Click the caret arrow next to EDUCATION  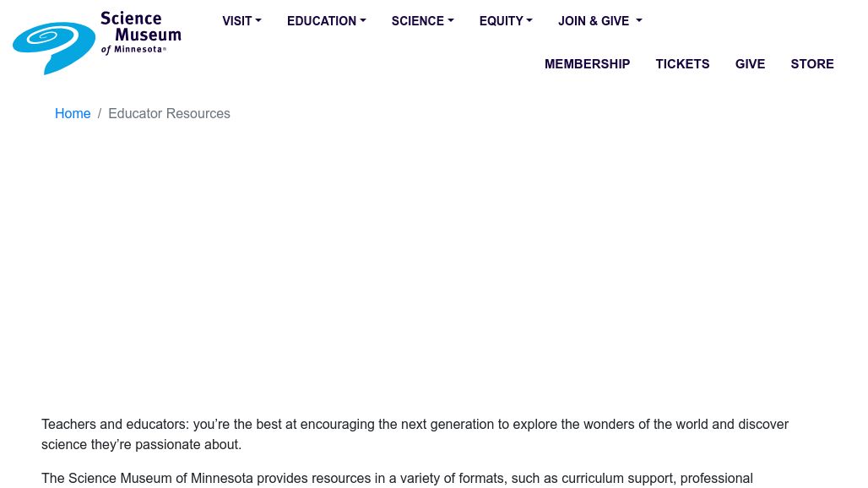click(x=362, y=20)
